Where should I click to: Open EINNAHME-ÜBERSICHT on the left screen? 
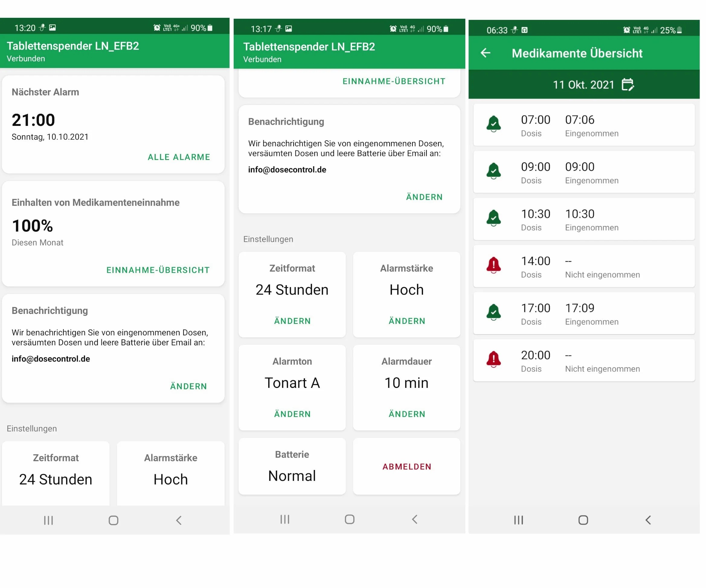tap(158, 270)
